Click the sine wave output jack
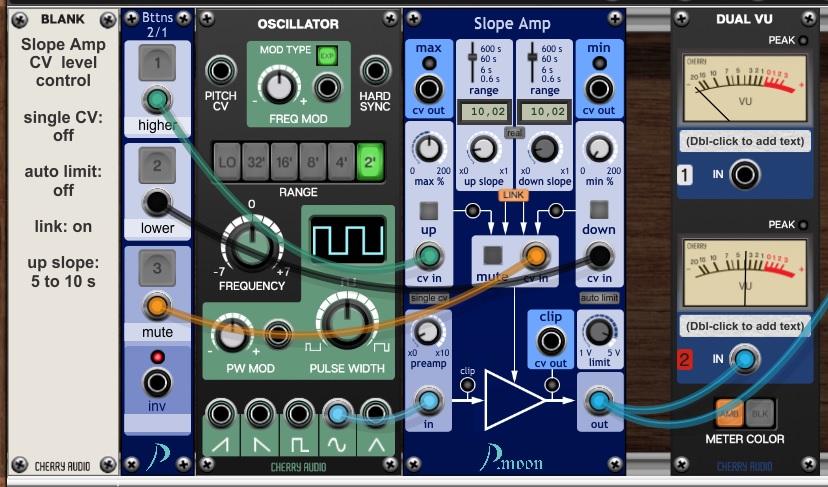 (x=337, y=414)
